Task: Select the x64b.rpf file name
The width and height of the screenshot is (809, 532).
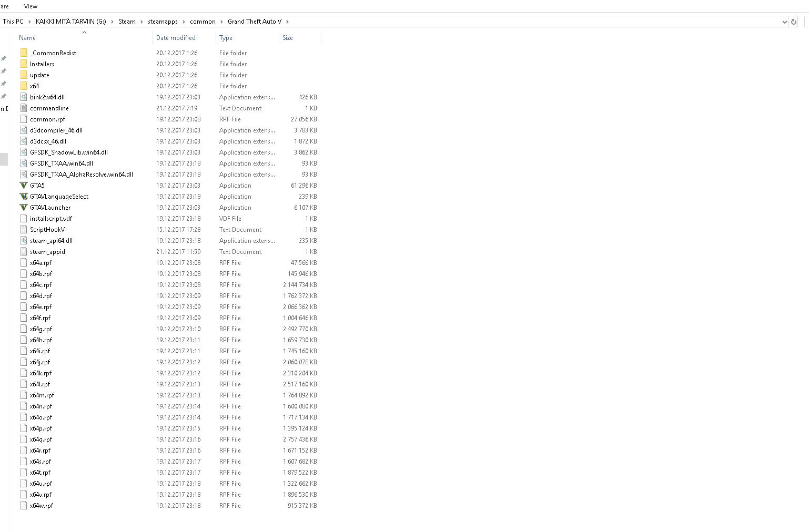Action: pyautogui.click(x=41, y=274)
